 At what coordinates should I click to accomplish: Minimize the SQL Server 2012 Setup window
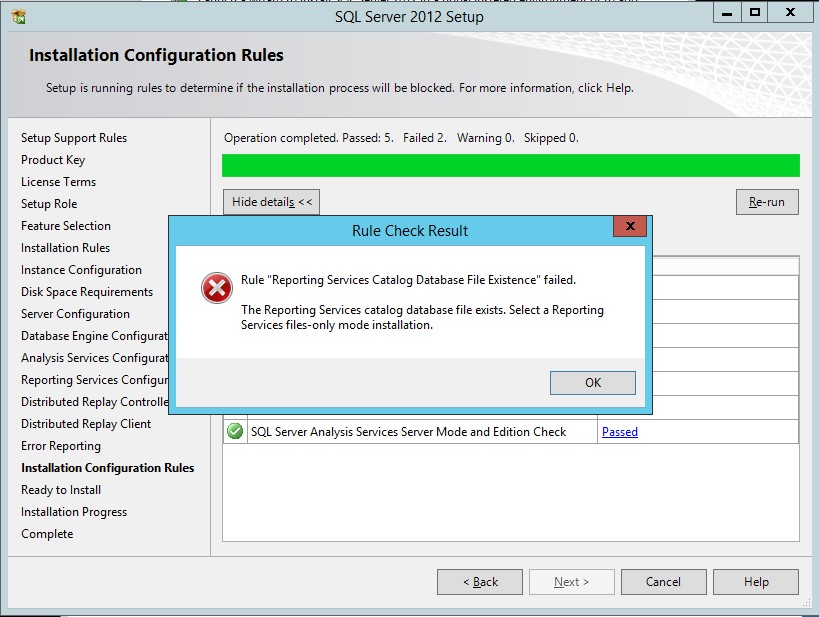(727, 13)
